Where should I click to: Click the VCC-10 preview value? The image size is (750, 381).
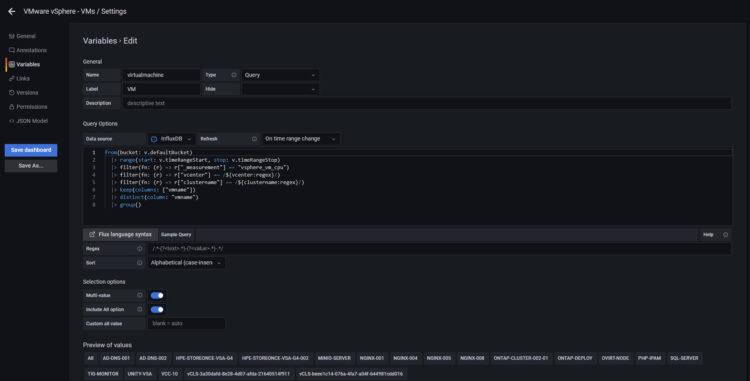[169, 374]
